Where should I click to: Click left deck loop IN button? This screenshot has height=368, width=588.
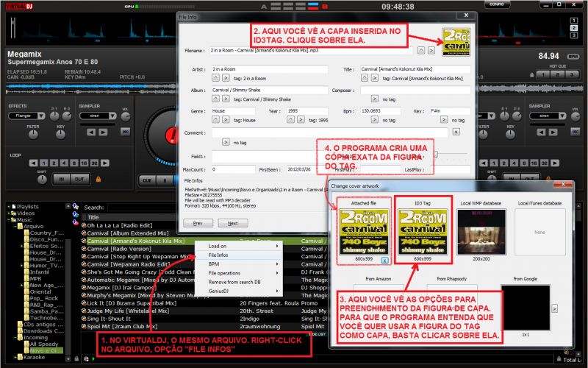[x=62, y=179]
